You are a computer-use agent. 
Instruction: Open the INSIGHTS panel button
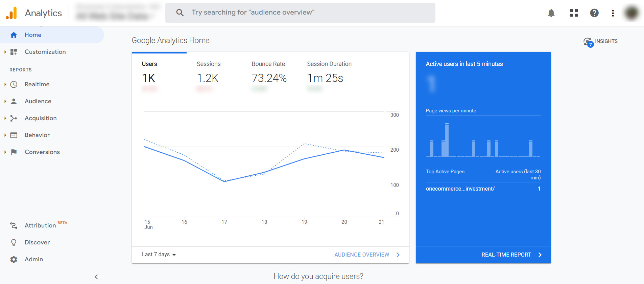coord(600,42)
